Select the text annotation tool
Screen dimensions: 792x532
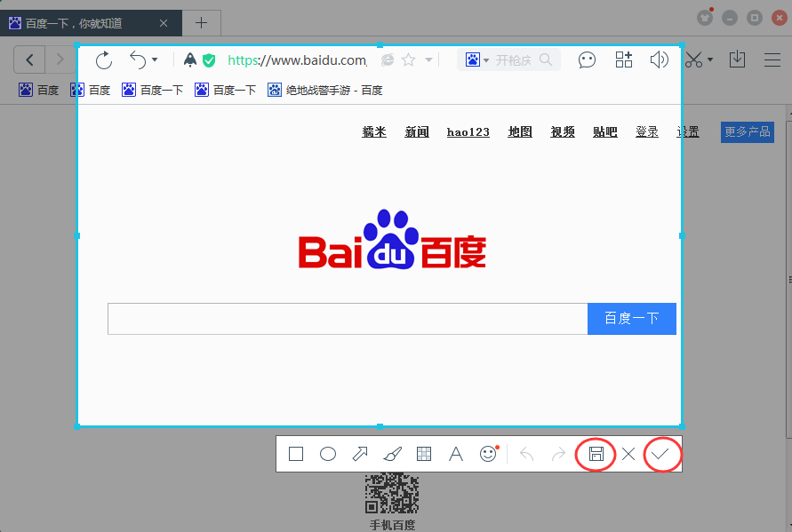click(456, 454)
